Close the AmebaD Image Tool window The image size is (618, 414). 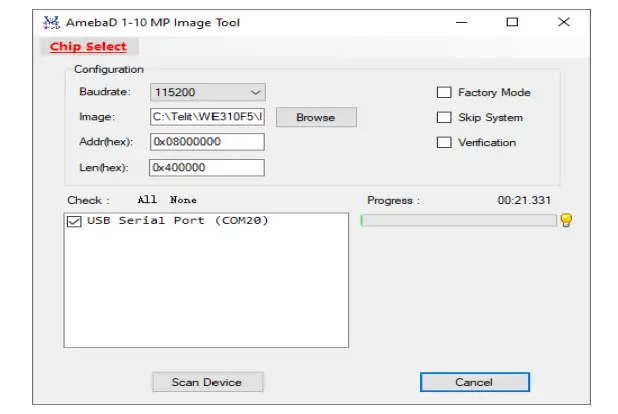(564, 22)
